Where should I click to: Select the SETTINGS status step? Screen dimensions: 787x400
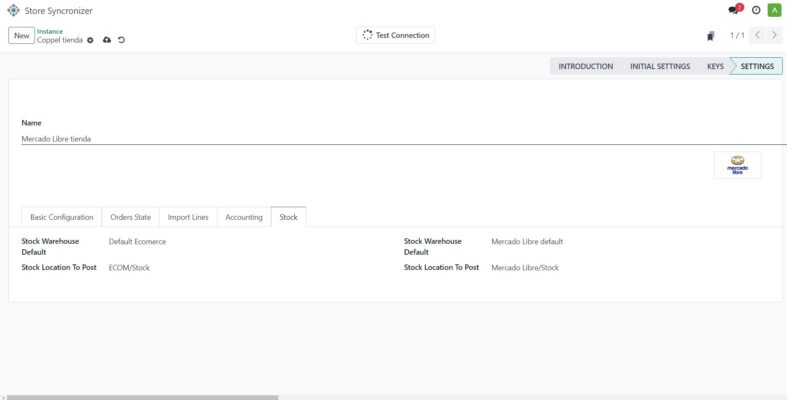pos(757,66)
